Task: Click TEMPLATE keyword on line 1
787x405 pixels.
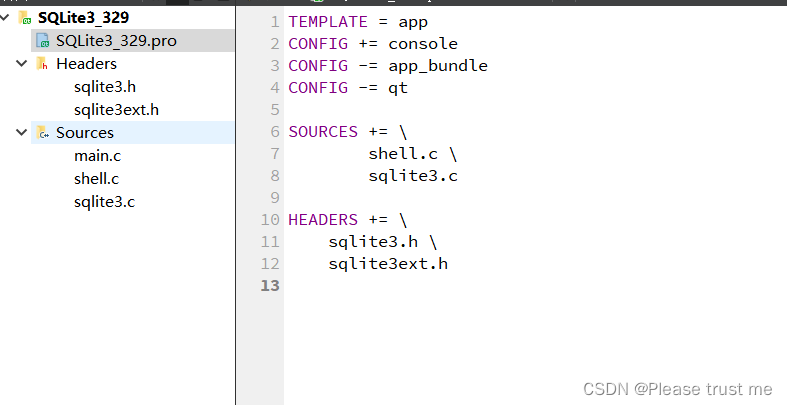Action: coord(328,22)
